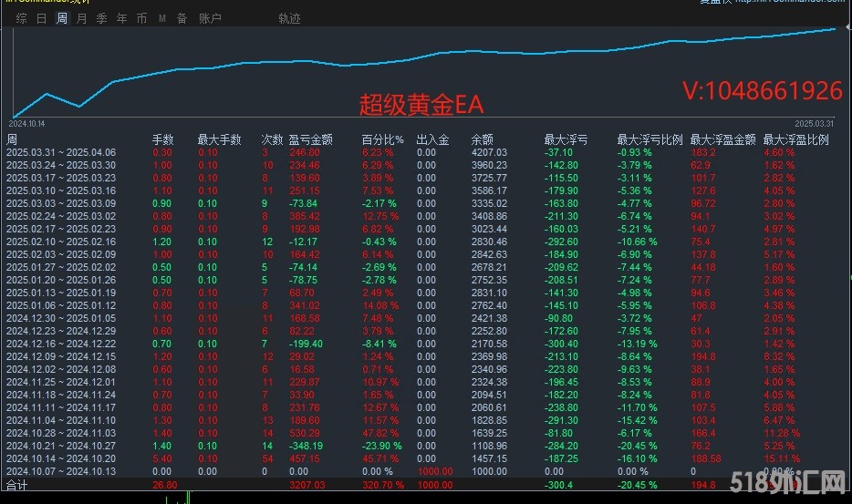Click the M tab
This screenshot has height=504, width=852.
(161, 18)
